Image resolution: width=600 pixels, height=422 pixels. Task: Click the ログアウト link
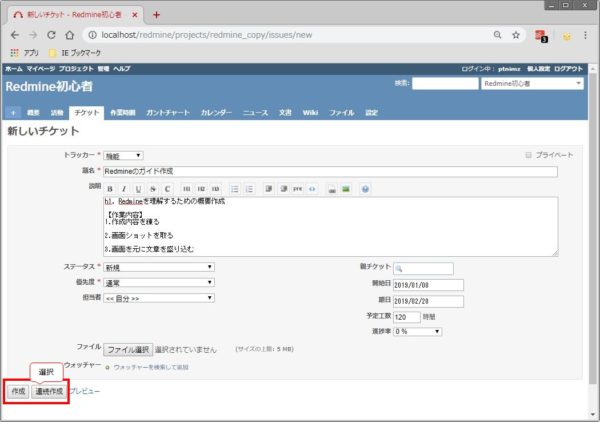pyautogui.click(x=568, y=69)
